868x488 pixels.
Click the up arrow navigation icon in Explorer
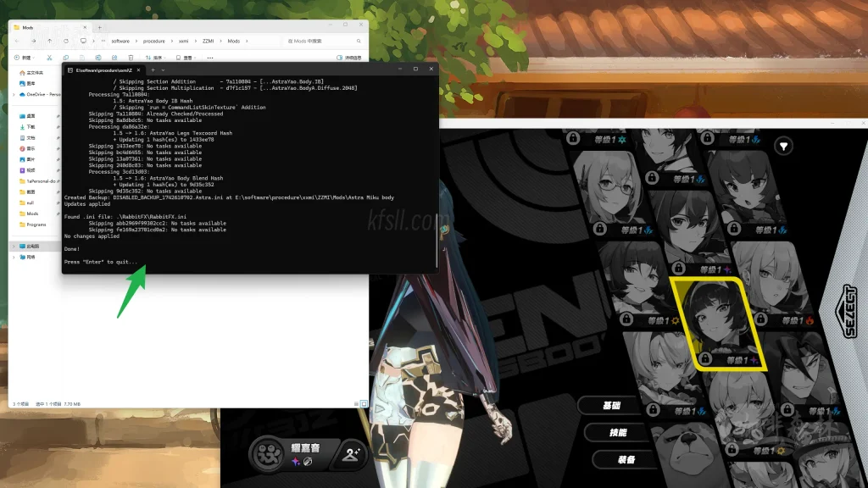click(x=50, y=41)
